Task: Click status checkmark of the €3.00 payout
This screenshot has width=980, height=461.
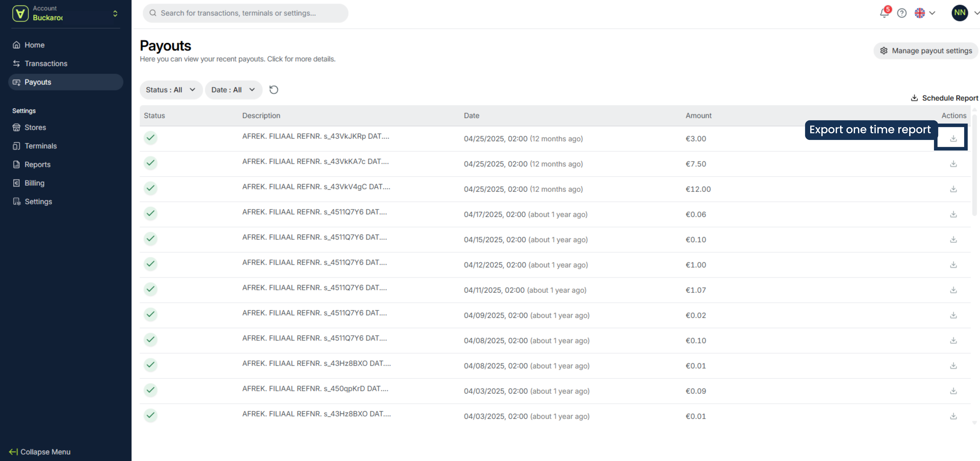Action: coord(151,137)
